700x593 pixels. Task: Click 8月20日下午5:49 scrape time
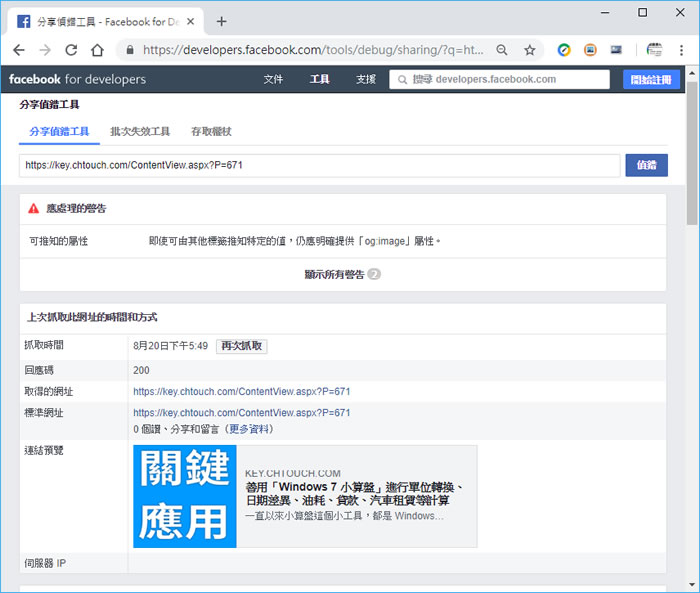coord(171,346)
